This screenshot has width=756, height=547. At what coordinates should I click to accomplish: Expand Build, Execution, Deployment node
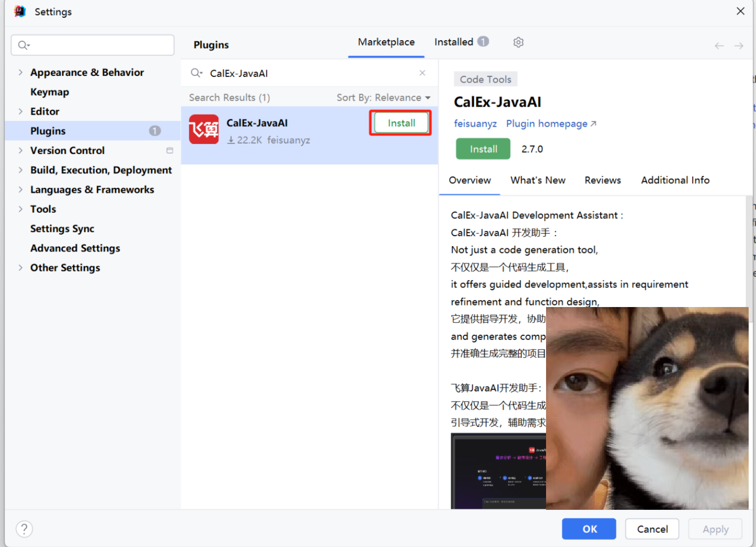tap(20, 170)
